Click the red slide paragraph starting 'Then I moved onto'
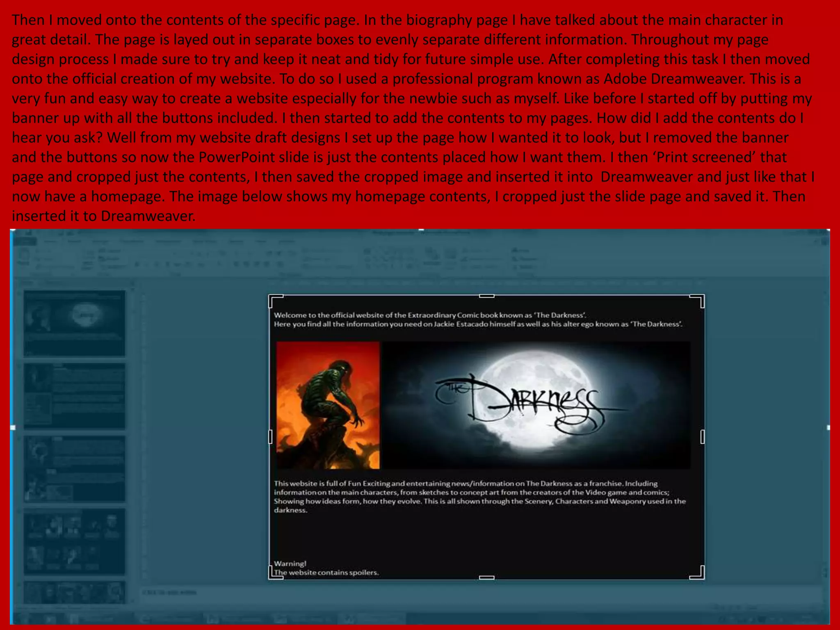 point(413,118)
